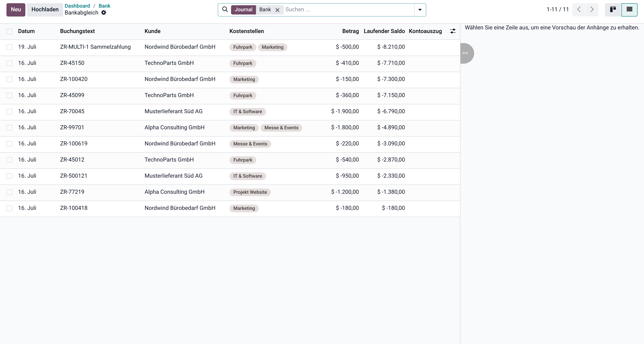The width and height of the screenshot is (644, 344).
Task: Tick checkbox for ZR-70045 row
Action: pos(9,112)
